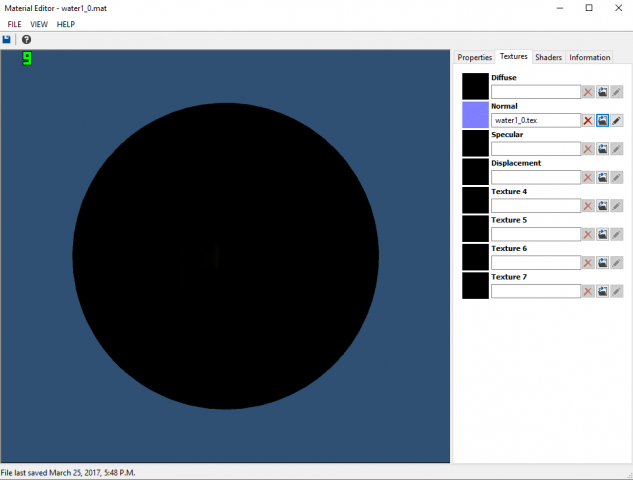Image resolution: width=633 pixels, height=480 pixels.
Task: Open the VIEW menu
Action: [39, 24]
